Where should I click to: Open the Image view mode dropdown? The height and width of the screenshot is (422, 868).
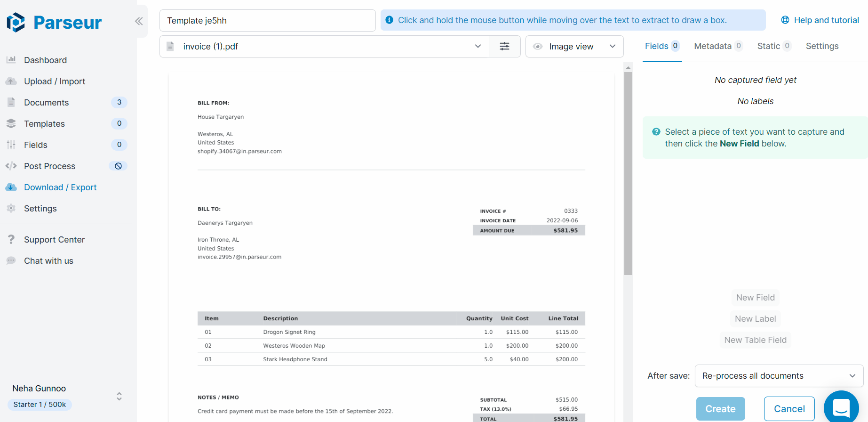point(574,46)
